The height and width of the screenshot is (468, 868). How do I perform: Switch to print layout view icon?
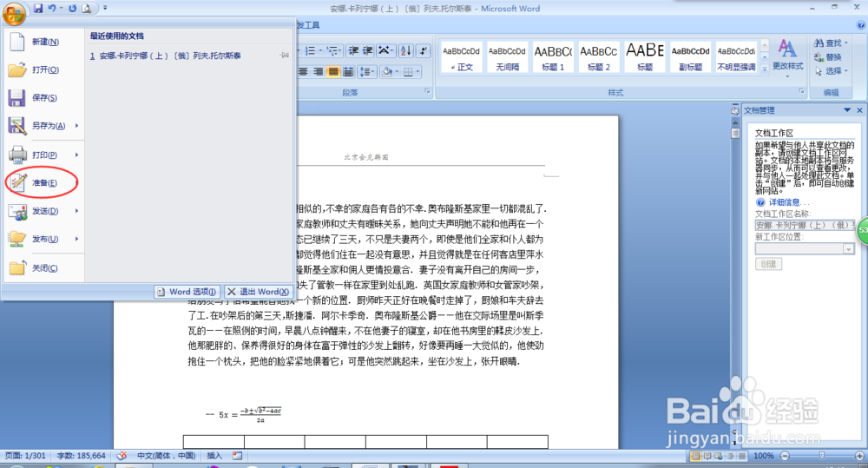tap(696, 456)
